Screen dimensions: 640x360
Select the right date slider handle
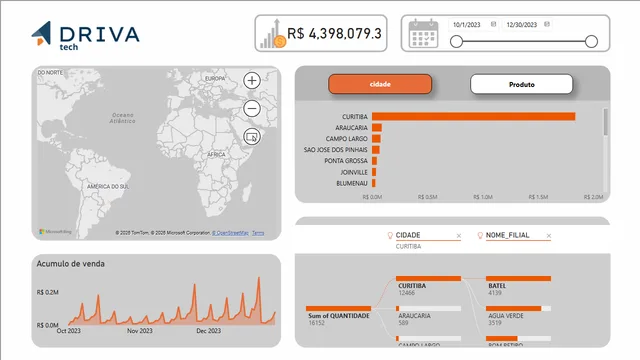[591, 41]
